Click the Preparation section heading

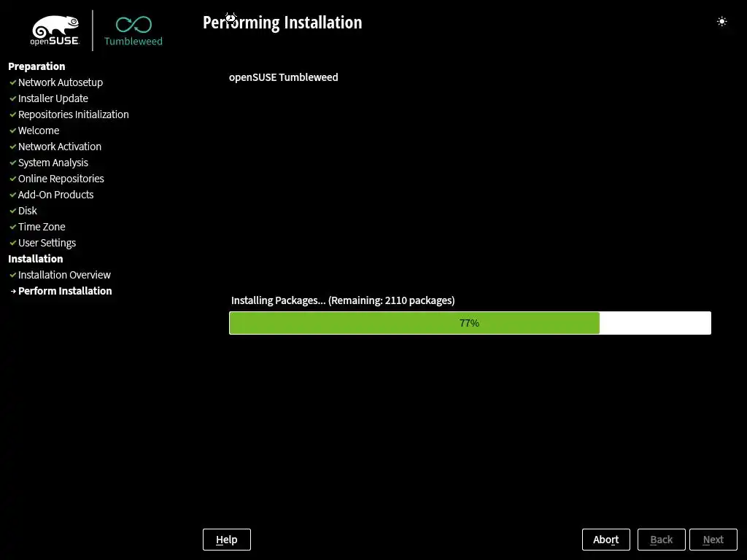[x=36, y=66]
